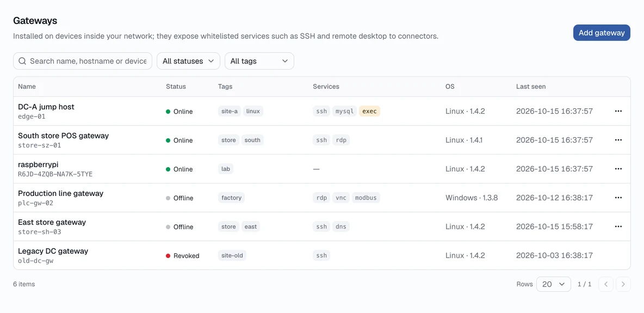Select the DC-A jump host name
Image resolution: width=644 pixels, height=313 pixels.
click(46, 107)
